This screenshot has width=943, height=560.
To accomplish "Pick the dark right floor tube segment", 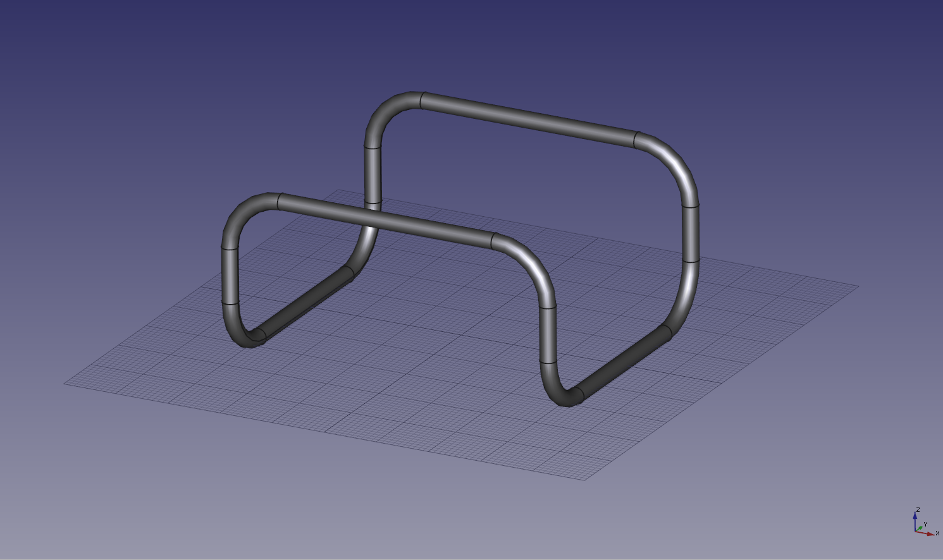I will (624, 363).
